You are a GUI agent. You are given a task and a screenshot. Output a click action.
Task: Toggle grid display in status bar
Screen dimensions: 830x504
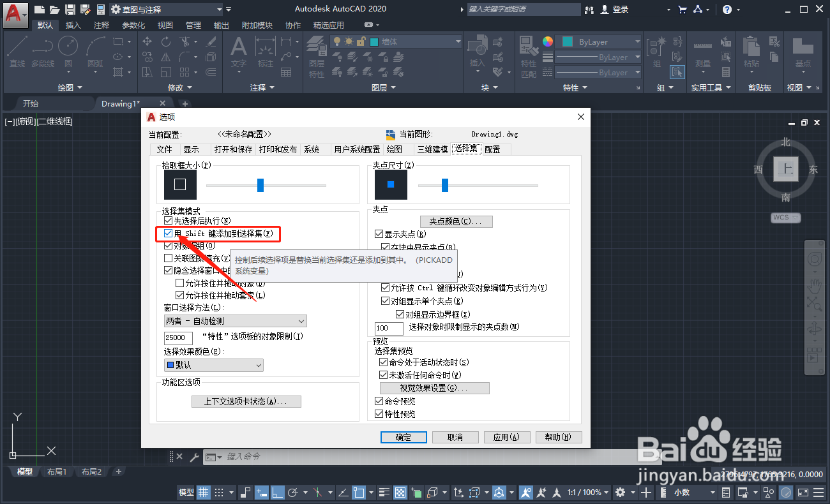tap(204, 493)
